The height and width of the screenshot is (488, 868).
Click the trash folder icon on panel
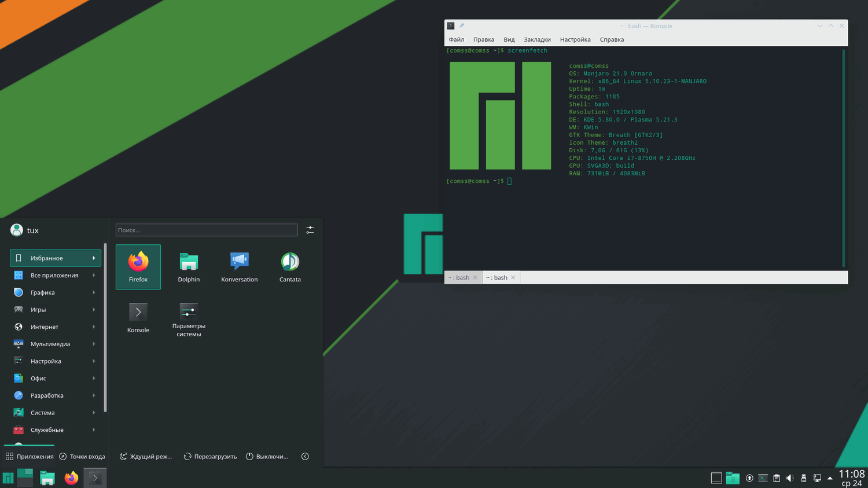733,478
